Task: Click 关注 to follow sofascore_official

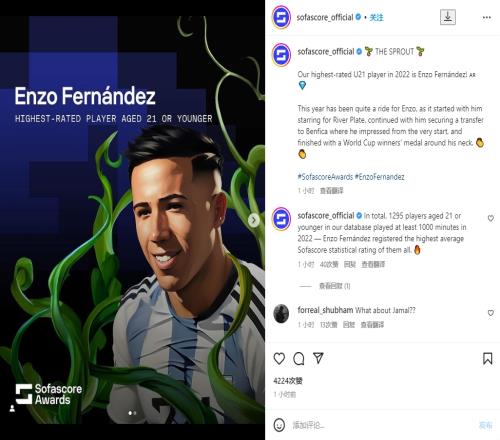Action: 377,17
